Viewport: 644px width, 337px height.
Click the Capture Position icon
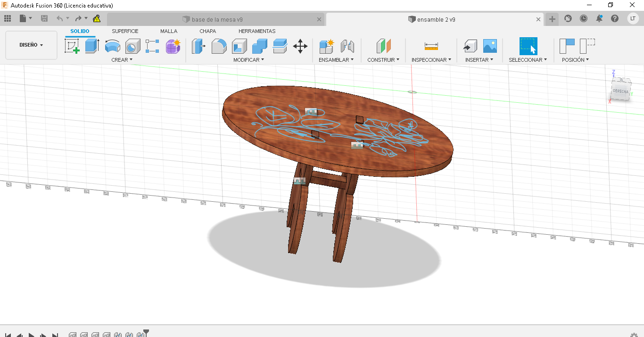click(567, 46)
